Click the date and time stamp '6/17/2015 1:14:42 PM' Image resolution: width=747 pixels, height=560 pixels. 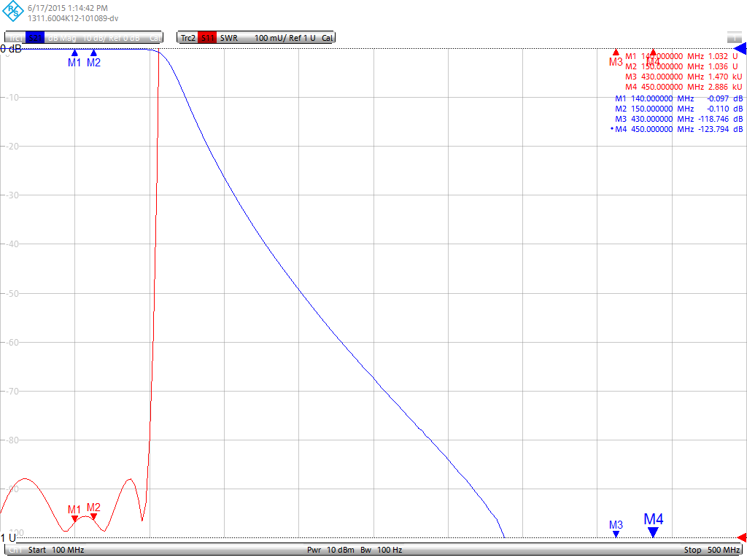pos(68,8)
